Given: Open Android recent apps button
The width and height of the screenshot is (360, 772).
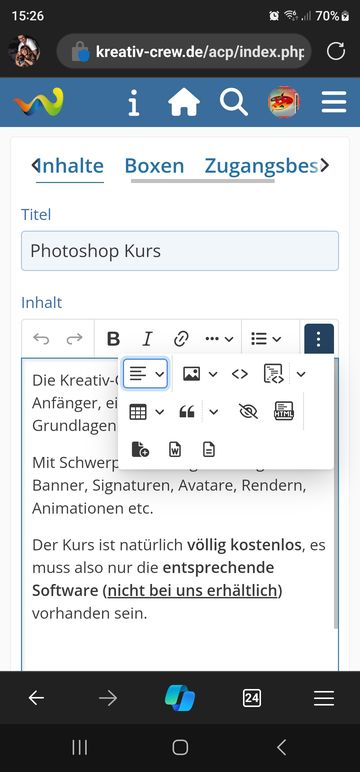Looking at the screenshot, I should (79, 747).
